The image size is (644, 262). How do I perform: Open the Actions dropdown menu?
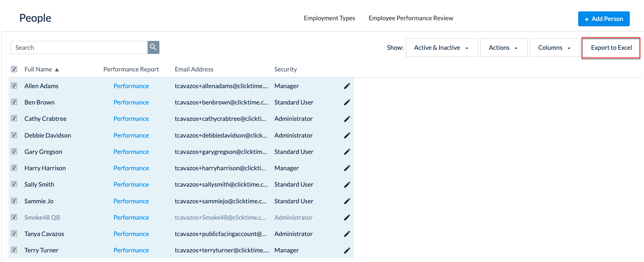[504, 48]
